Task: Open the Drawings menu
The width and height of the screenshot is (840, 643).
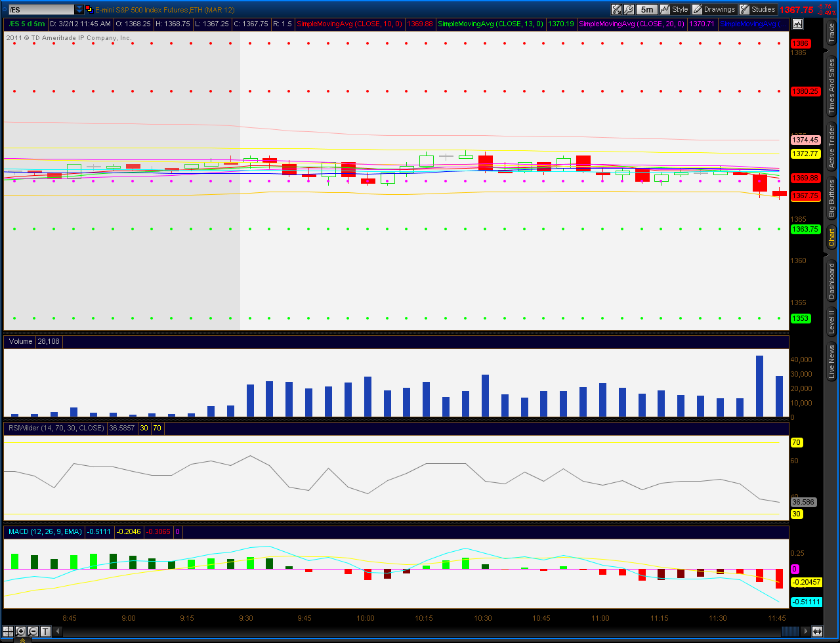Action: point(714,9)
